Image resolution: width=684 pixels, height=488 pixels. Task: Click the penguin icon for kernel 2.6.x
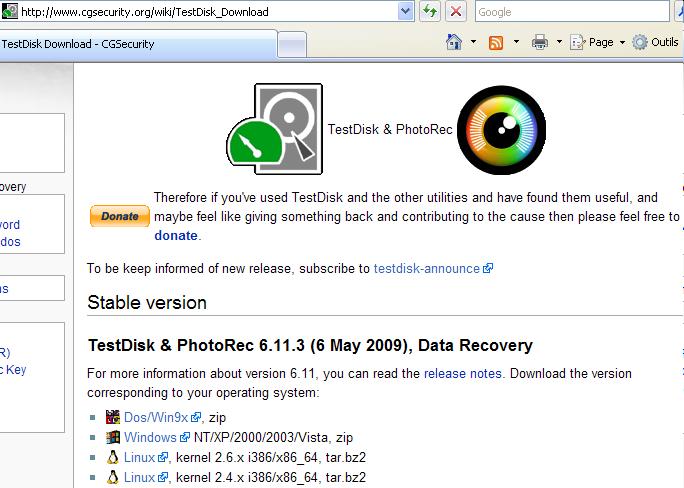click(x=113, y=457)
